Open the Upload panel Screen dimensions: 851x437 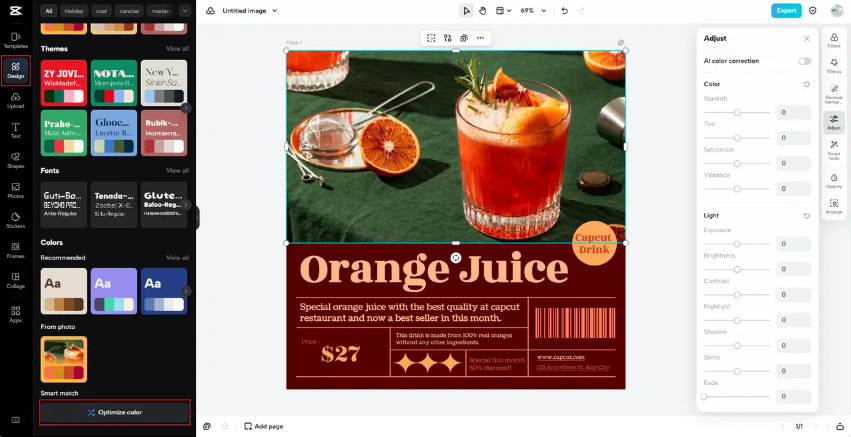pos(16,100)
